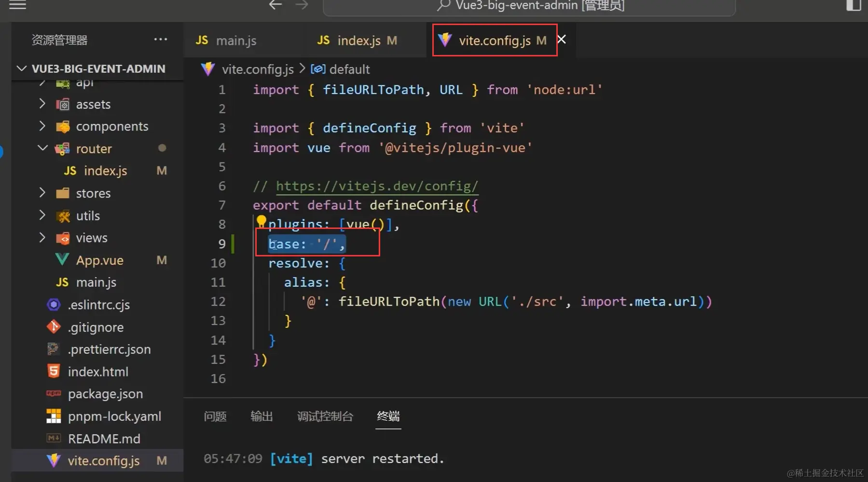
Task: Click the HTML5 icon of index.html
Action: [x=54, y=371]
